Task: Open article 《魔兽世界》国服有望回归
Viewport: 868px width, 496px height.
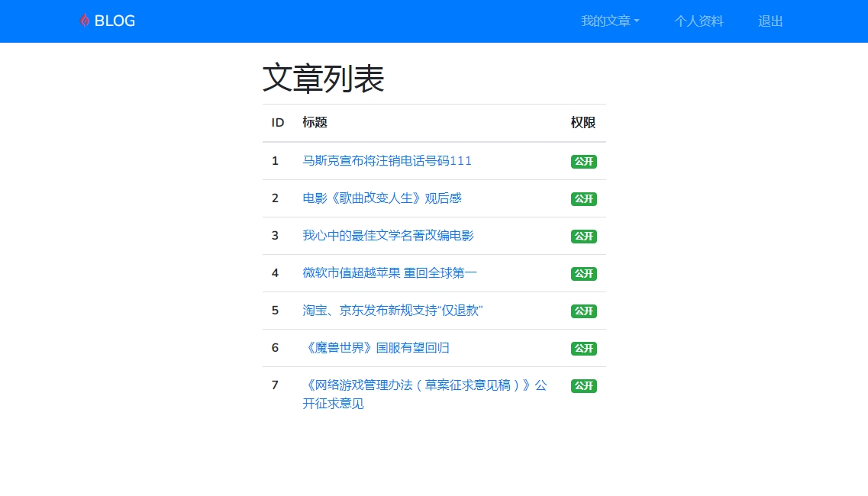Action: point(376,348)
